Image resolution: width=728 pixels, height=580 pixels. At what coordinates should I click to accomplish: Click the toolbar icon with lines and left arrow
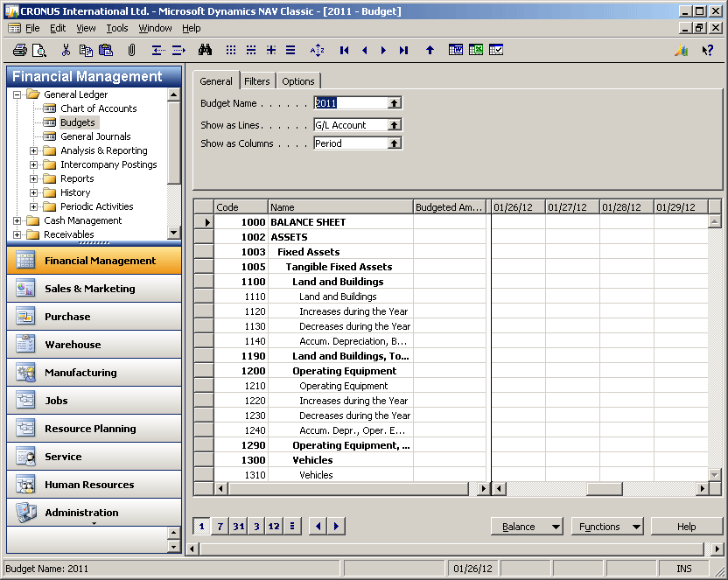(157, 50)
